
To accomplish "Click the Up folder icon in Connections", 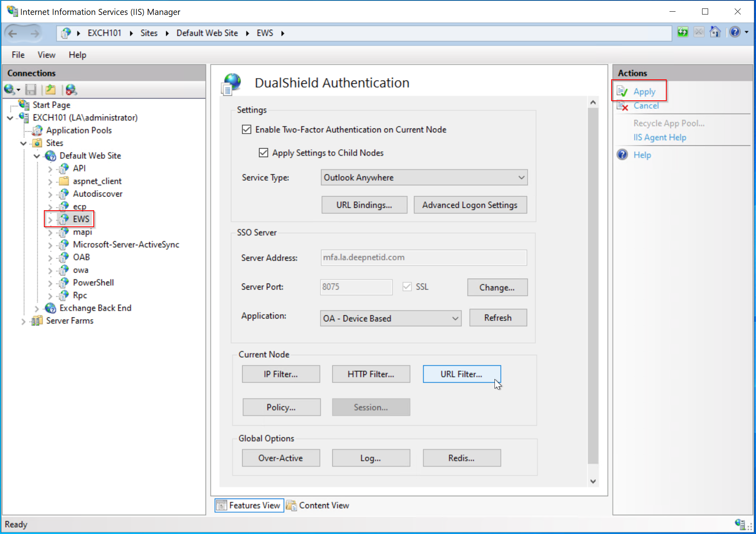I will click(51, 89).
